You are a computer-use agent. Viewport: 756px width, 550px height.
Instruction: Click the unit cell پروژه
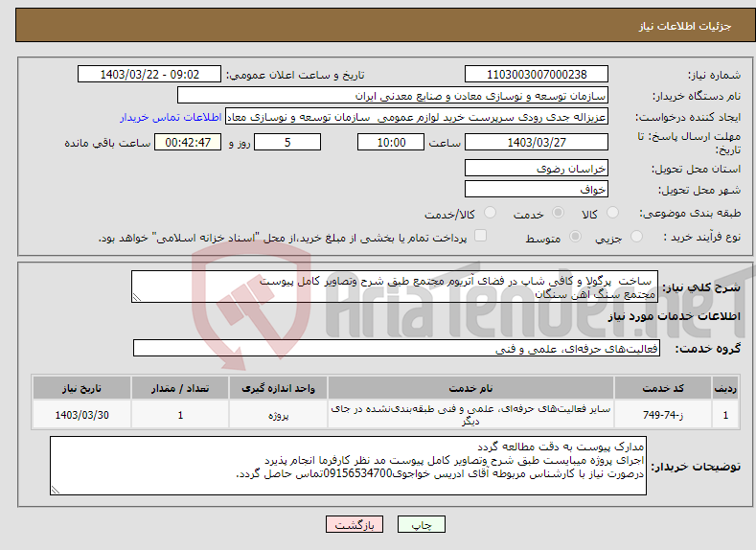[278, 415]
